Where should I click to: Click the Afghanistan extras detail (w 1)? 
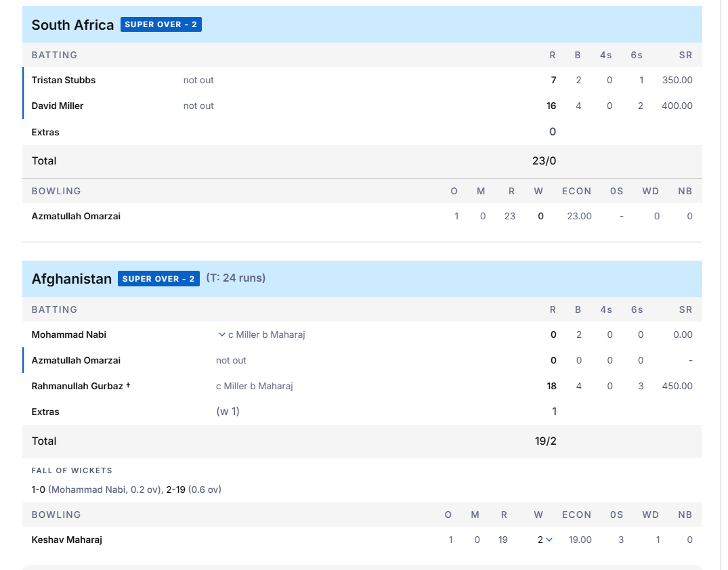click(x=228, y=412)
